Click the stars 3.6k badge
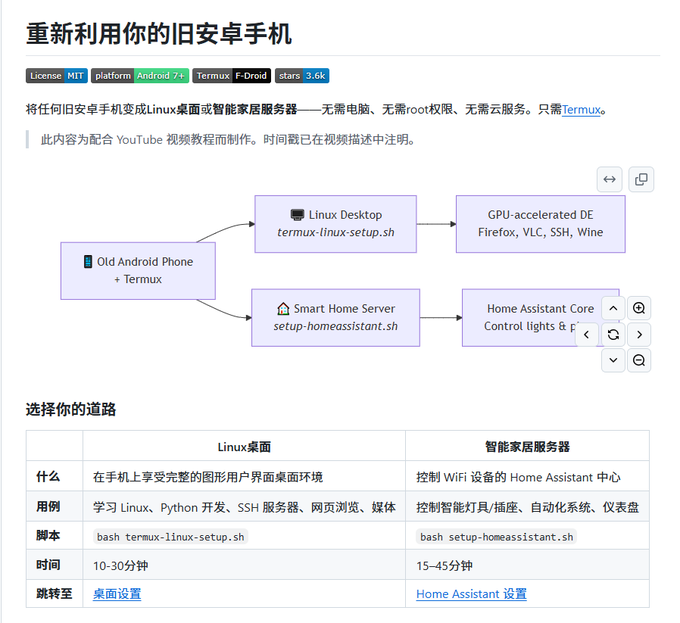Image resolution: width=680 pixels, height=623 pixels. click(302, 75)
